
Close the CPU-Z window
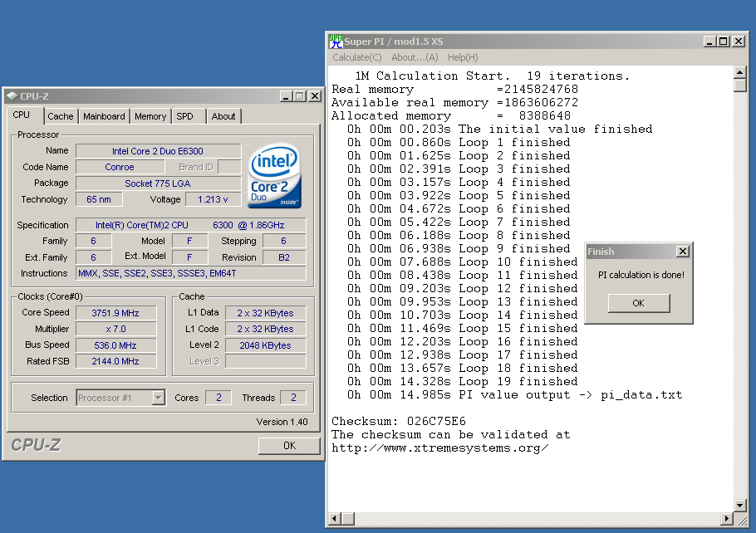tap(315, 96)
